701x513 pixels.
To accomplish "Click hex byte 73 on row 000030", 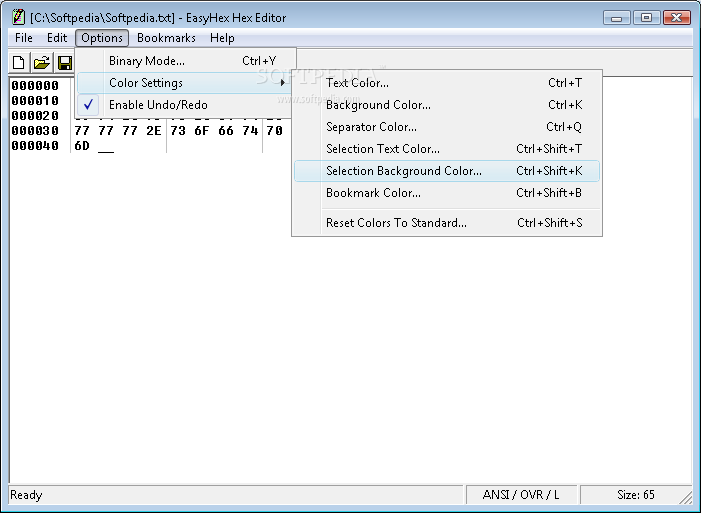I will [x=178, y=131].
